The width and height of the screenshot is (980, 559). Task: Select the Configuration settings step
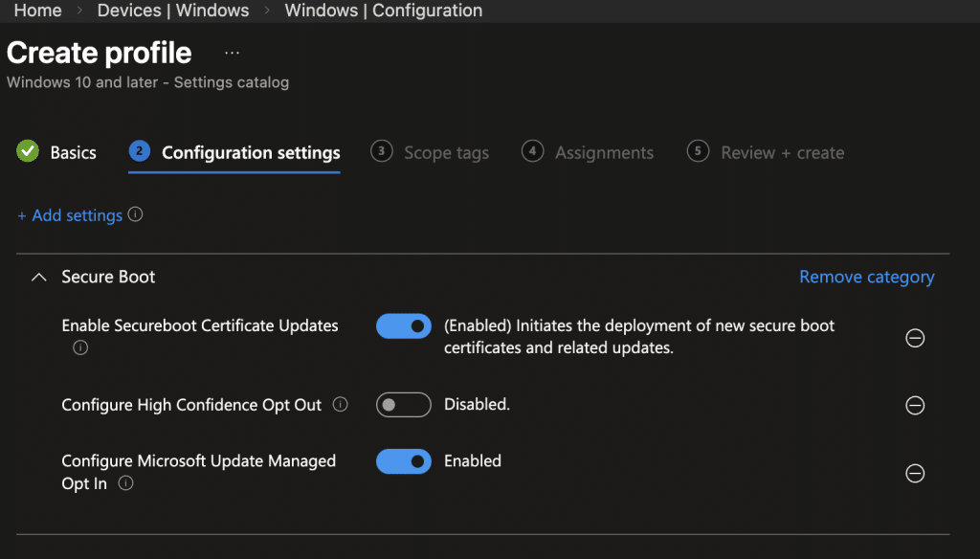(234, 153)
